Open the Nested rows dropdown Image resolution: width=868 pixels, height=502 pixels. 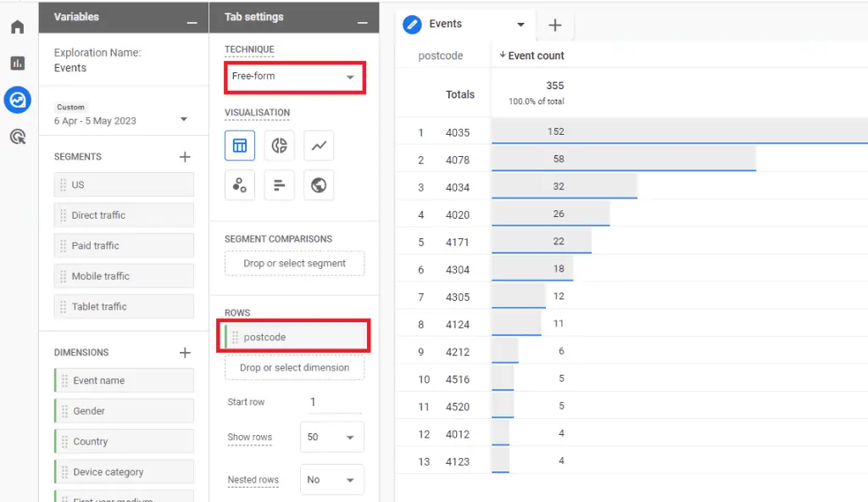[331, 479]
